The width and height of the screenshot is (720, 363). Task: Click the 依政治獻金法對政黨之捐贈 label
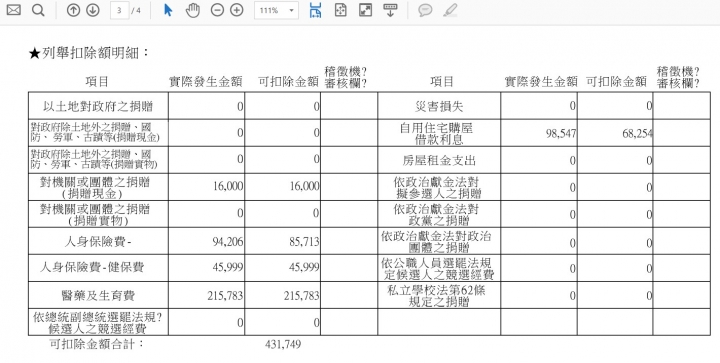tap(436, 215)
